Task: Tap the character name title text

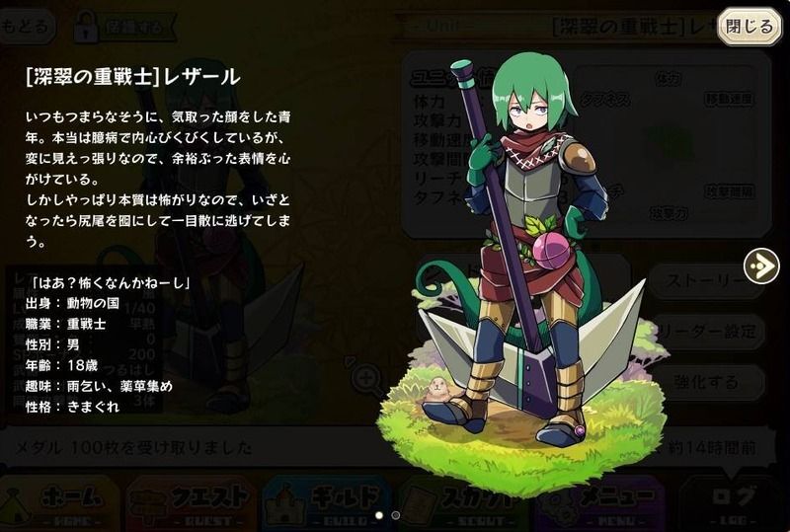Action: coord(133,77)
